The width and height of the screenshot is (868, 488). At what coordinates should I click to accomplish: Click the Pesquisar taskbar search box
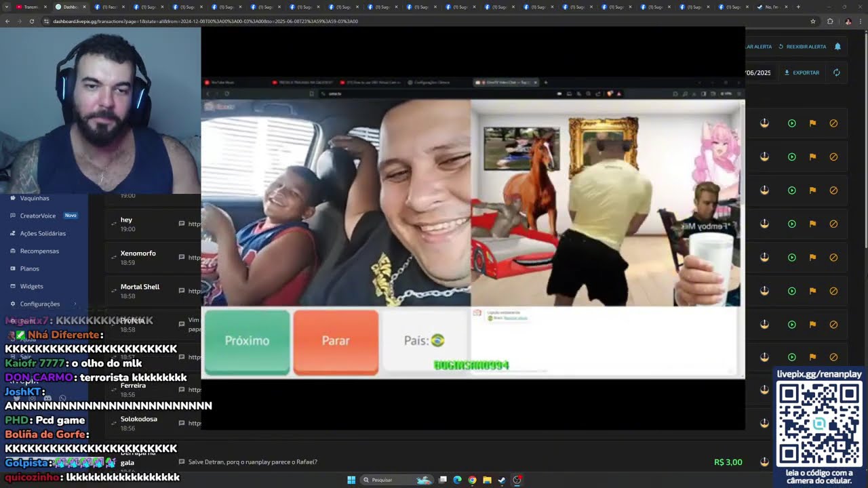tap(397, 480)
